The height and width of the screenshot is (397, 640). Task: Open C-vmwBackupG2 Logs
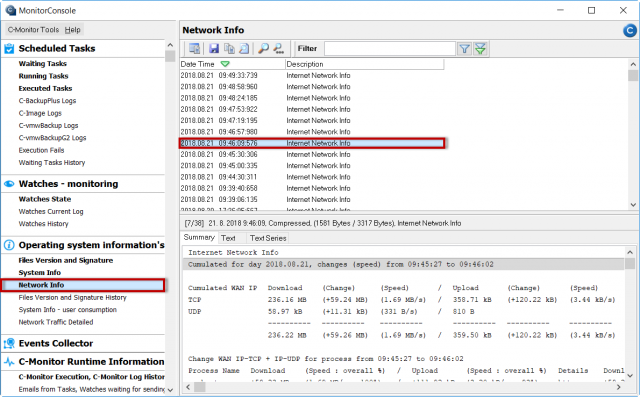point(52,138)
